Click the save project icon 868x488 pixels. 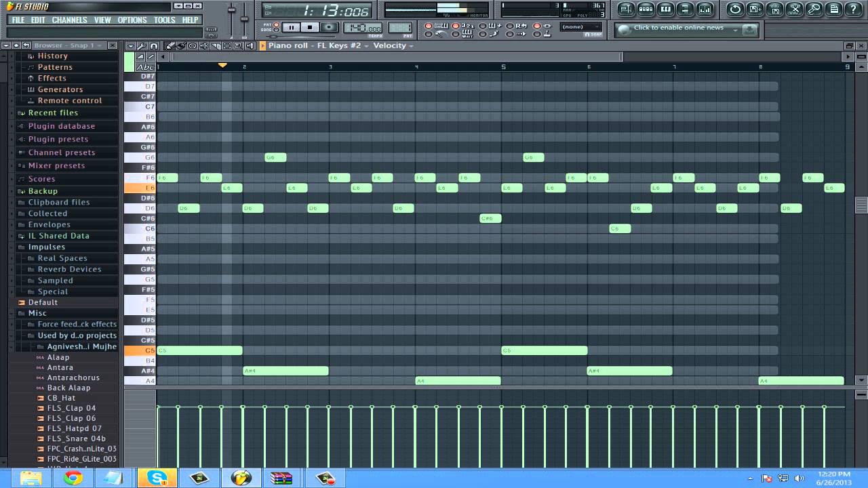(755, 9)
